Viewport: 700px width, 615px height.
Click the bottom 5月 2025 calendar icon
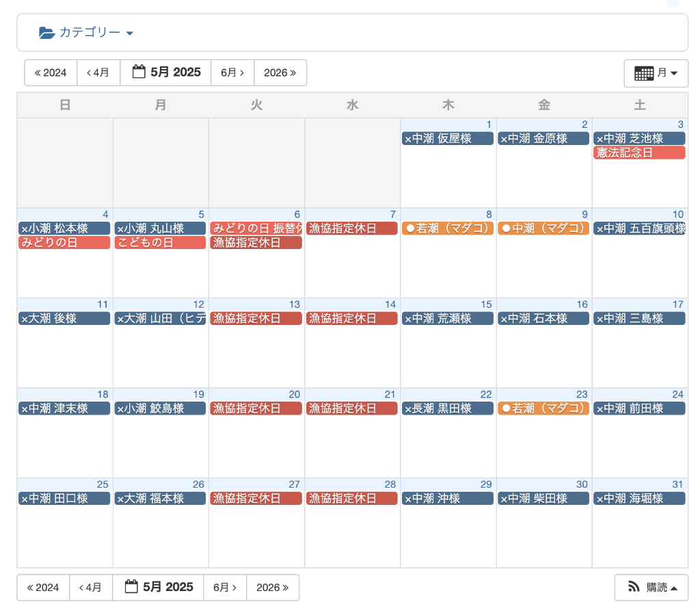coord(131,587)
